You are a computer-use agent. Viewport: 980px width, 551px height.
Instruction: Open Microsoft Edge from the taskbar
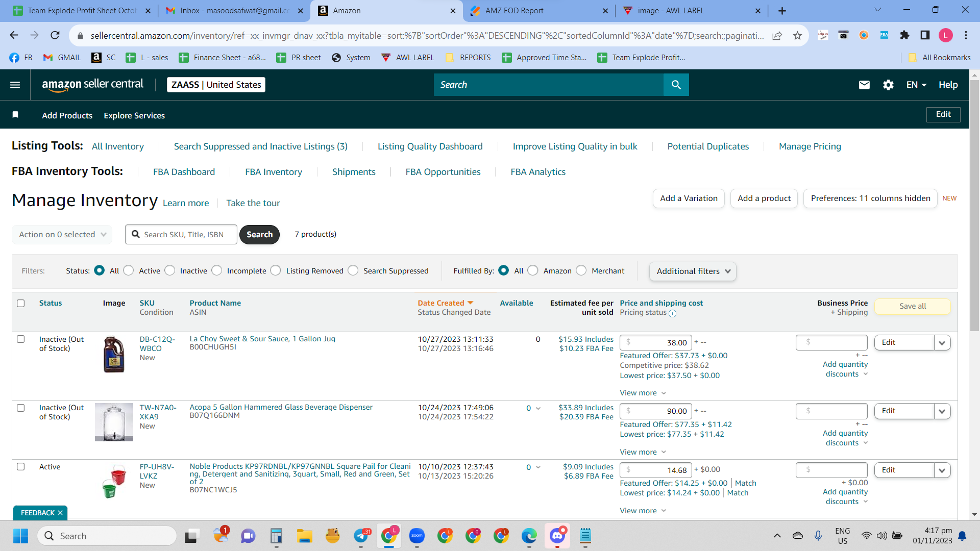[529, 536]
